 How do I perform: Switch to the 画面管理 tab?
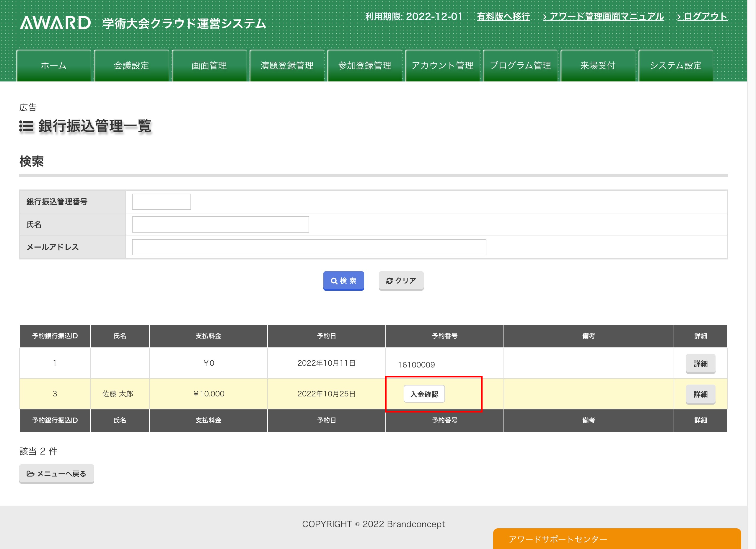pyautogui.click(x=209, y=66)
